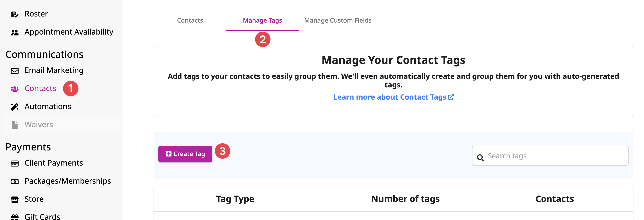
Task: Open Learn more about Contact Tags link
Action: pos(393,97)
